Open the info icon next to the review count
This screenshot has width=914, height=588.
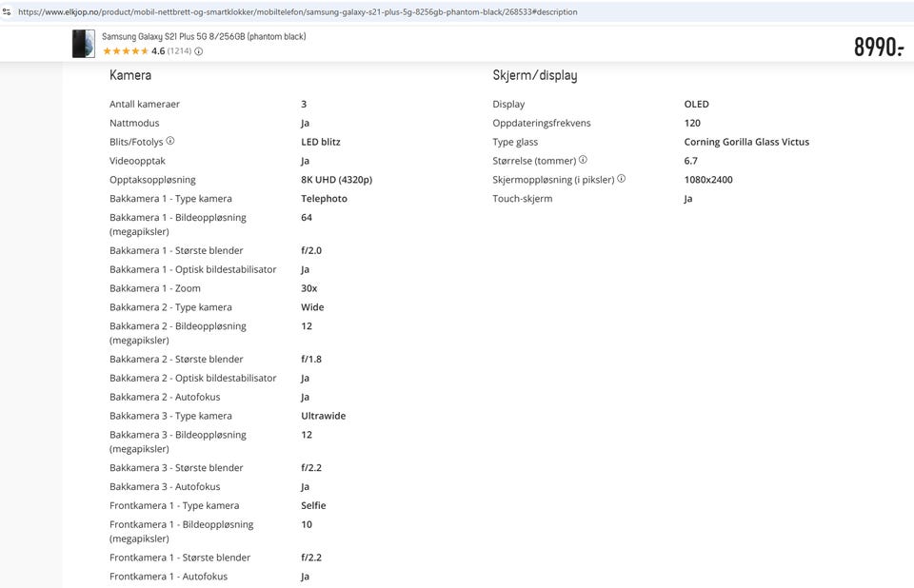coord(198,51)
